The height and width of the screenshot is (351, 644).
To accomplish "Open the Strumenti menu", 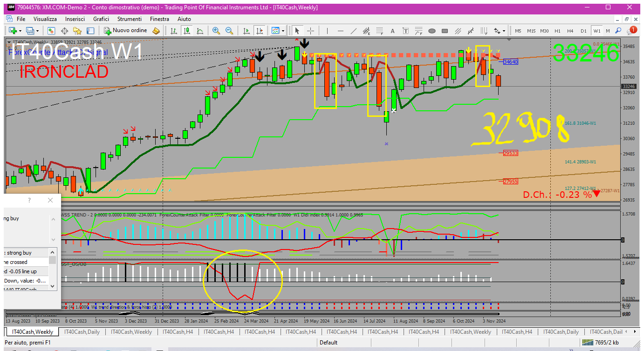I will [130, 19].
